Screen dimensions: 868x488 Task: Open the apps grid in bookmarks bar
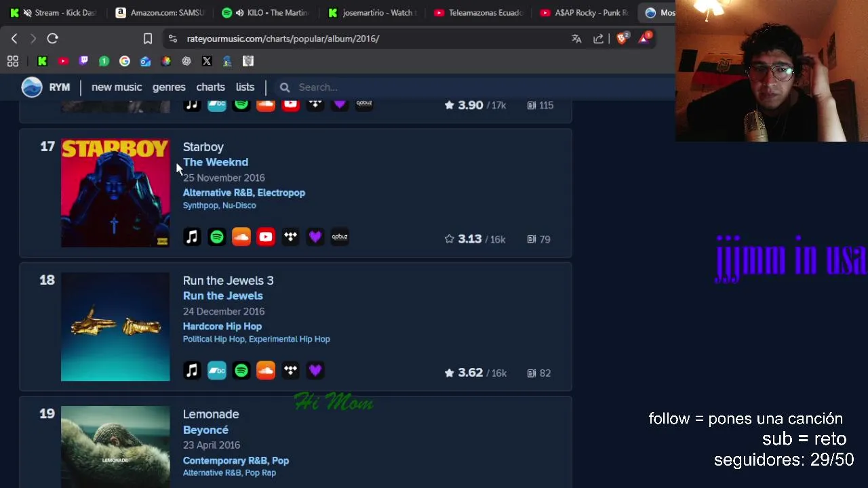click(13, 61)
